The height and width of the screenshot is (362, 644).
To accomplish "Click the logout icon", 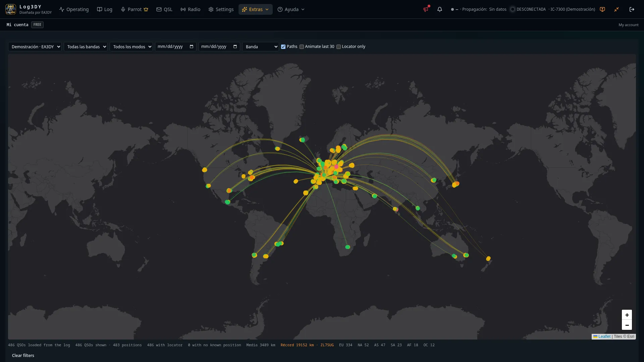I will (x=632, y=9).
